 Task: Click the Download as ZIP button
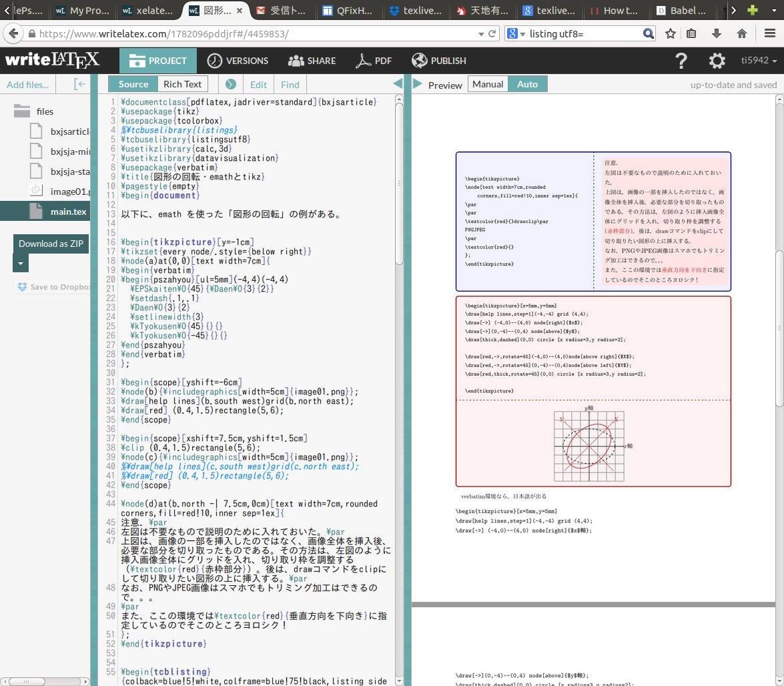pyautogui.click(x=51, y=244)
